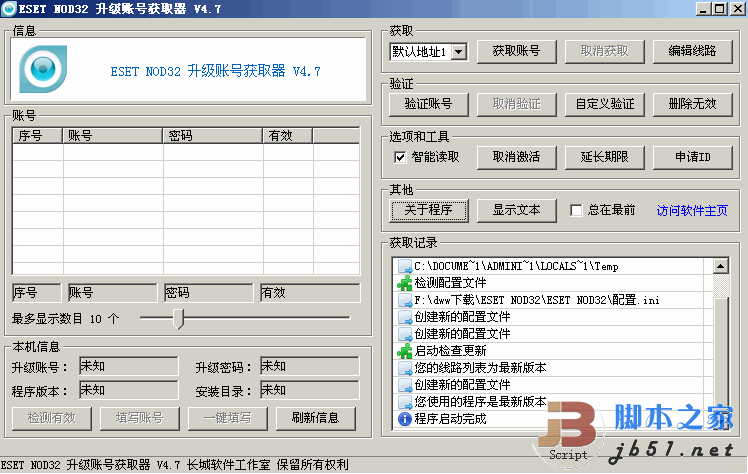Click the 有效 column header
748x474 pixels.
click(x=288, y=136)
